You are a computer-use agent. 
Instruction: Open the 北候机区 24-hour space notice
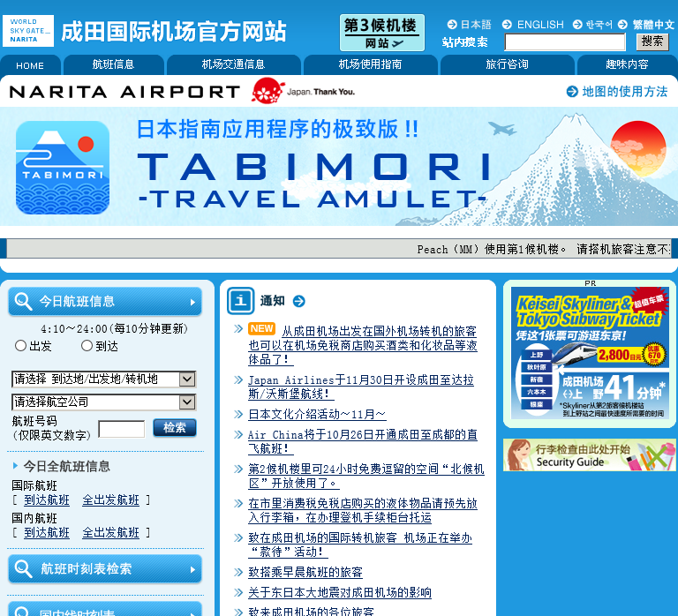coord(366,476)
